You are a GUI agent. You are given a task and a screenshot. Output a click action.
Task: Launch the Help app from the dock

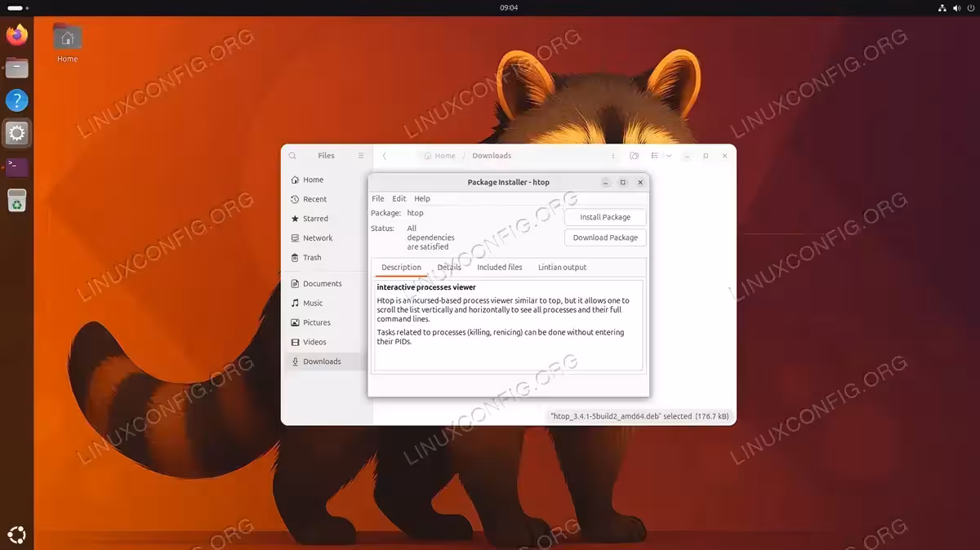tap(16, 100)
